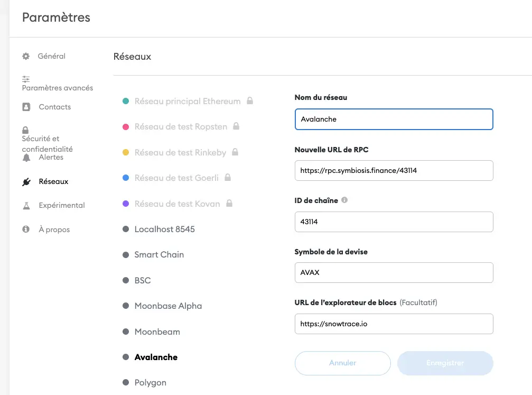Choose Moonbase Alpha from network list
This screenshot has height=395, width=532.
[x=168, y=306]
